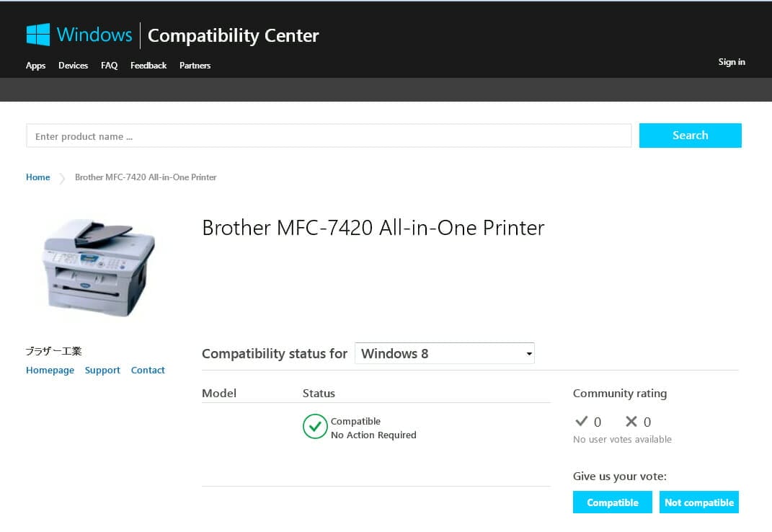Click the community rating X icon
The height and width of the screenshot is (532, 772).
point(631,422)
